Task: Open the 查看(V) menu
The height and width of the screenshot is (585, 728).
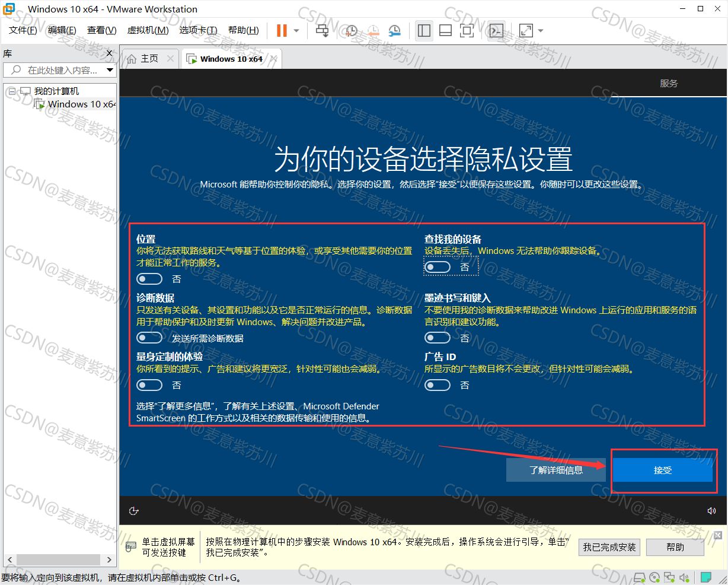Action: click(x=102, y=30)
